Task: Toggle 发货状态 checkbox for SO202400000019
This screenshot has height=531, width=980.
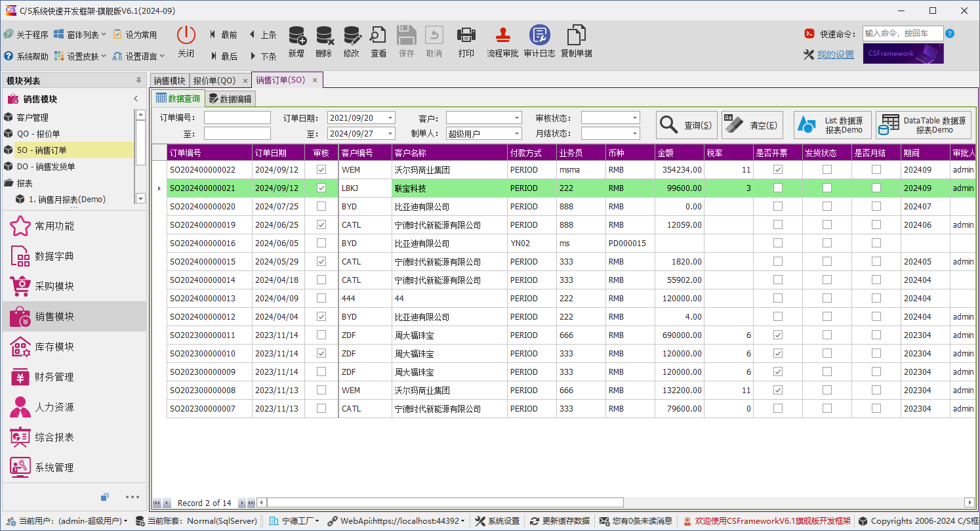Action: 827,224
